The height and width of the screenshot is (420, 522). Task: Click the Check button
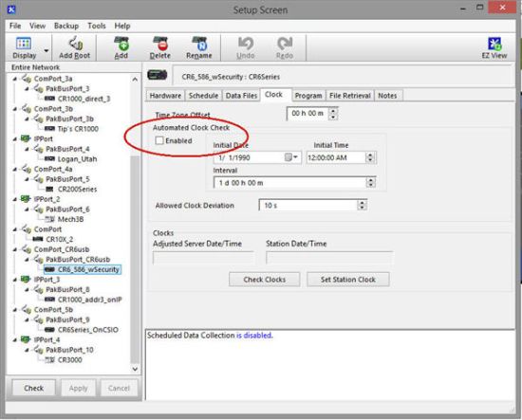[x=33, y=388]
